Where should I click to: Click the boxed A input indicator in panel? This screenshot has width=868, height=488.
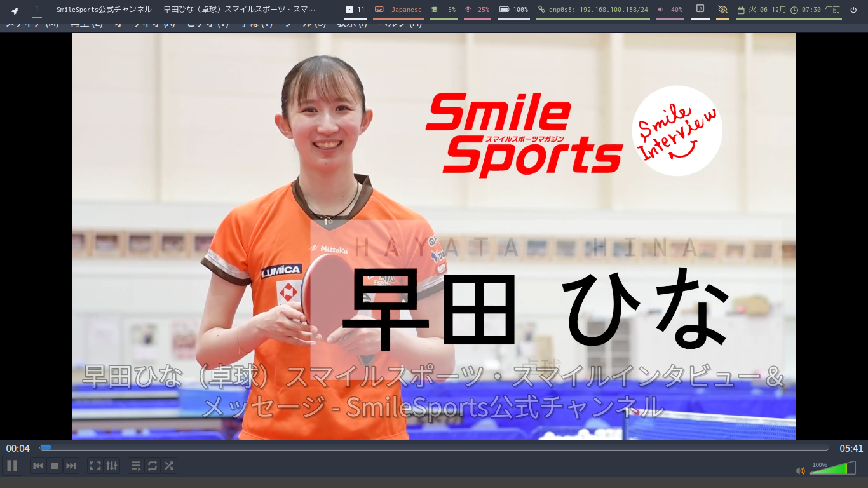(700, 9)
